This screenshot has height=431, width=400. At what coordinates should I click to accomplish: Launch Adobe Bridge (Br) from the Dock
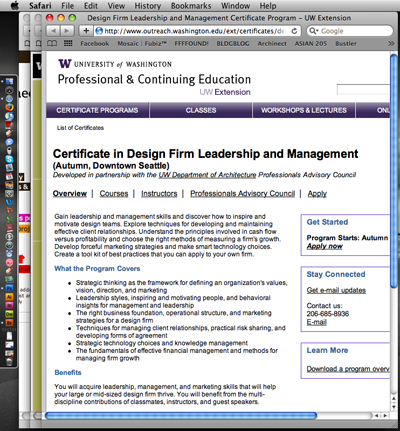coord(9,323)
